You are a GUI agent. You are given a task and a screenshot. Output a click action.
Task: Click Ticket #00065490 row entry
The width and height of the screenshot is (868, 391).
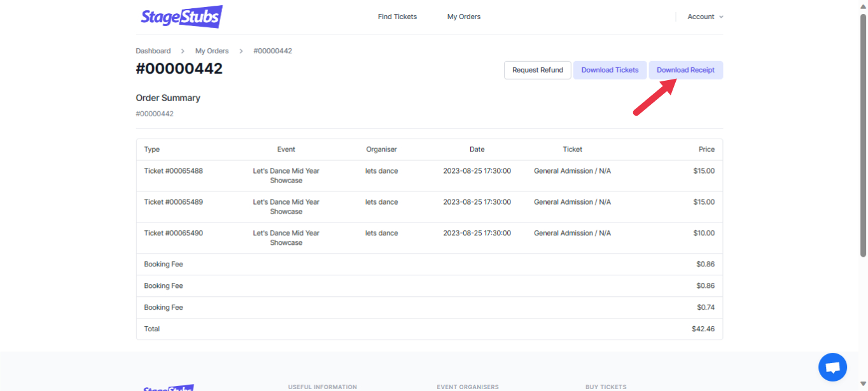click(173, 233)
